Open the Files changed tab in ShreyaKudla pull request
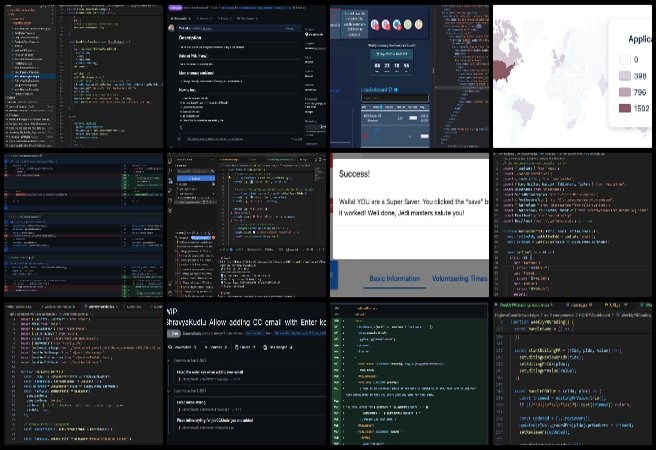 [x=272, y=347]
